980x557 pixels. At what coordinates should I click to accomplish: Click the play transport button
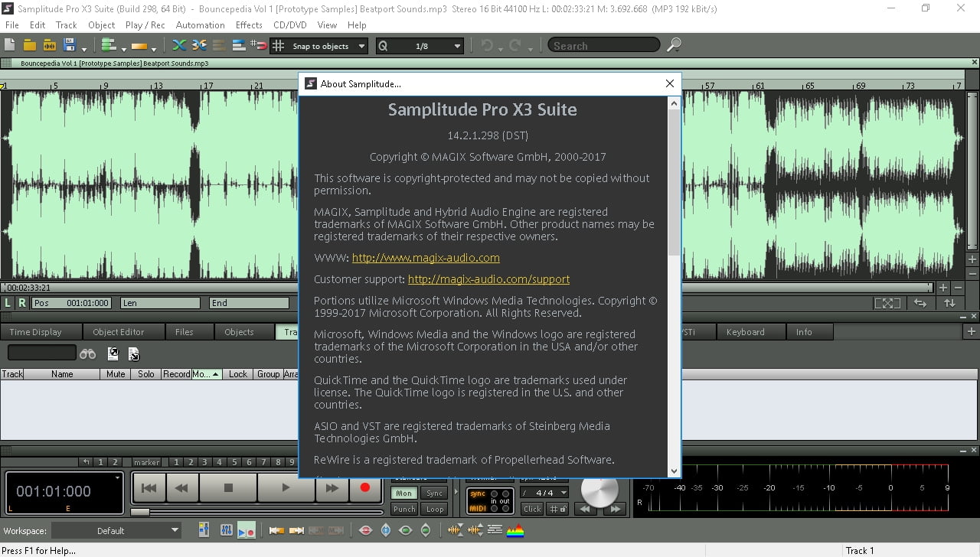tap(286, 487)
